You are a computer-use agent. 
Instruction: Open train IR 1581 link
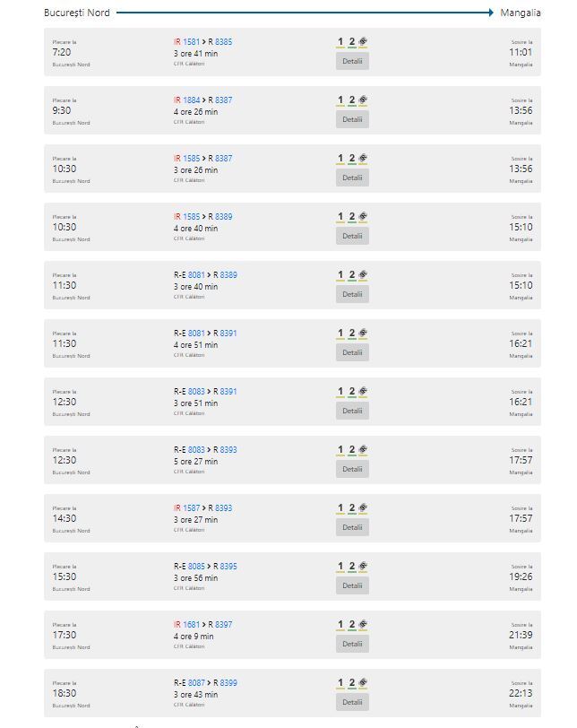click(x=191, y=42)
